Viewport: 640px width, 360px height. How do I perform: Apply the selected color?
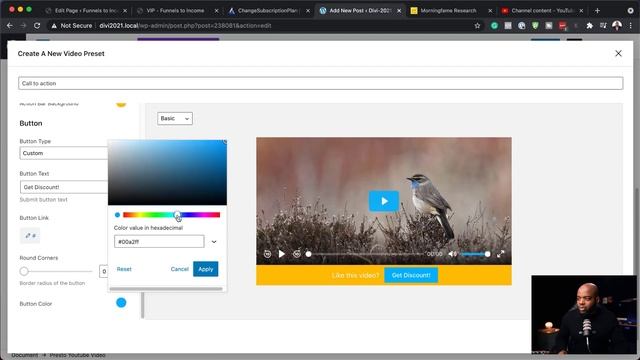pos(206,269)
